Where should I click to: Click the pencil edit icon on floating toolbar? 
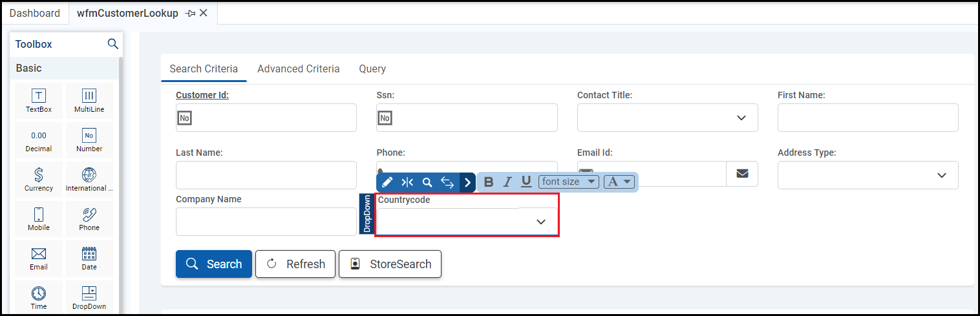click(387, 182)
